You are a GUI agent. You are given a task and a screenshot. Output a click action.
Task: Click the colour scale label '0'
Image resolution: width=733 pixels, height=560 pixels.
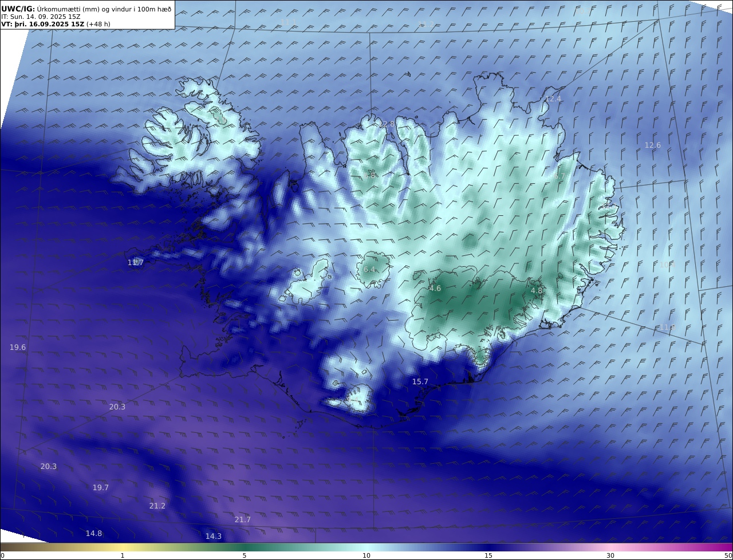[2, 555]
